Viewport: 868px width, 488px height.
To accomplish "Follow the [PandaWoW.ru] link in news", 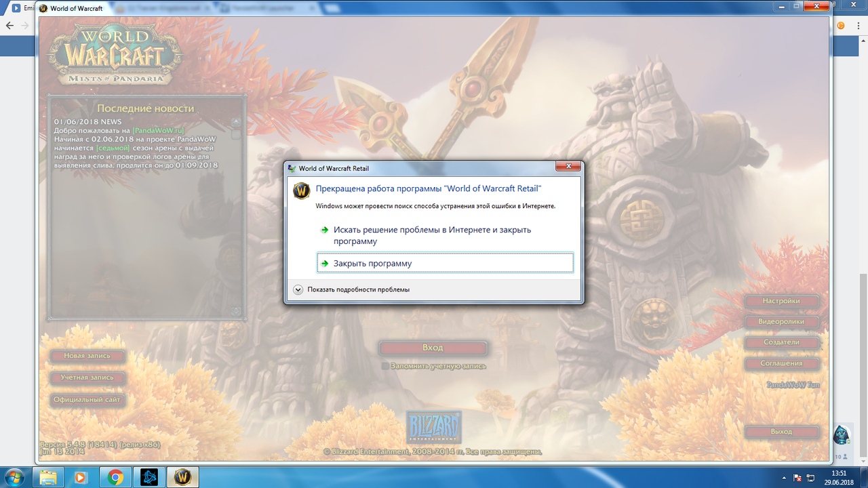I will pos(159,130).
